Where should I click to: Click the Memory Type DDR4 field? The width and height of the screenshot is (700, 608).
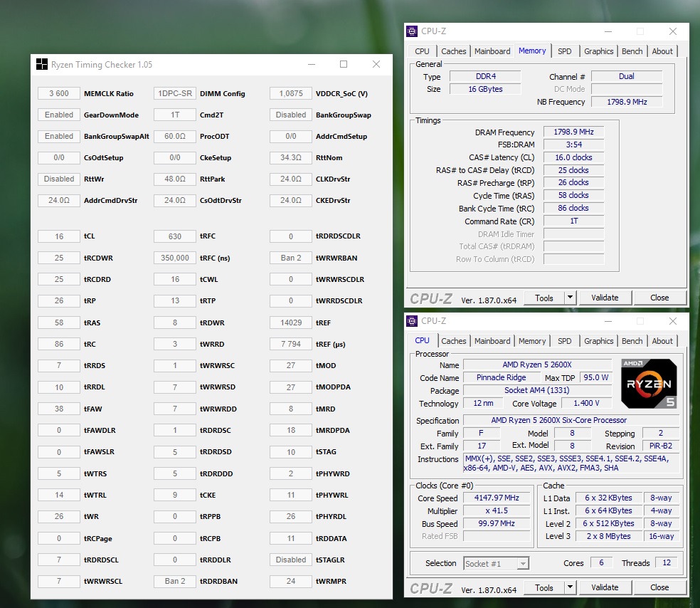[x=485, y=76]
